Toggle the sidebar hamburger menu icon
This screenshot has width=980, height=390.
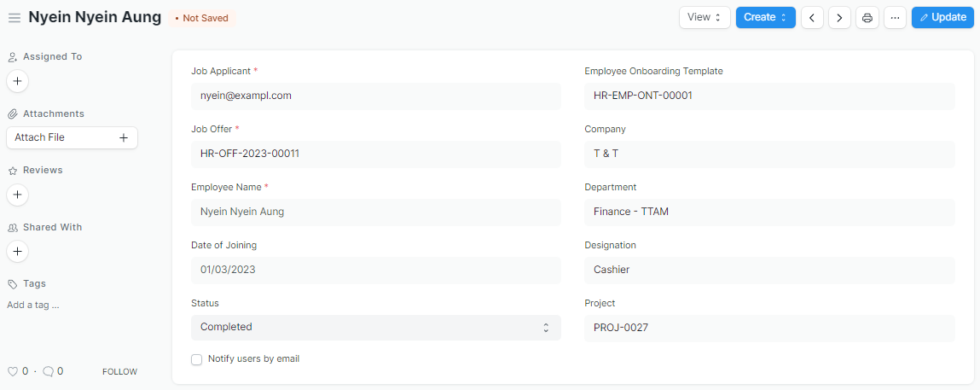click(14, 18)
